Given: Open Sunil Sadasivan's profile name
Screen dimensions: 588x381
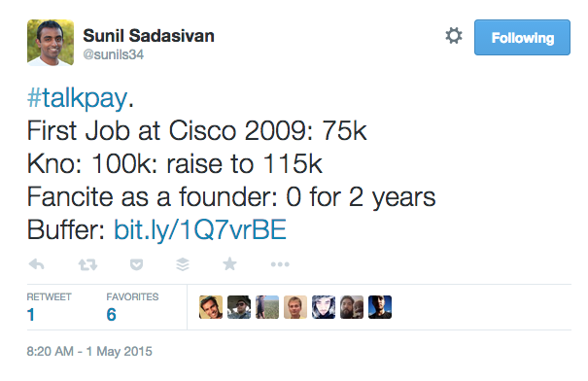Looking at the screenshot, I should (x=149, y=36).
